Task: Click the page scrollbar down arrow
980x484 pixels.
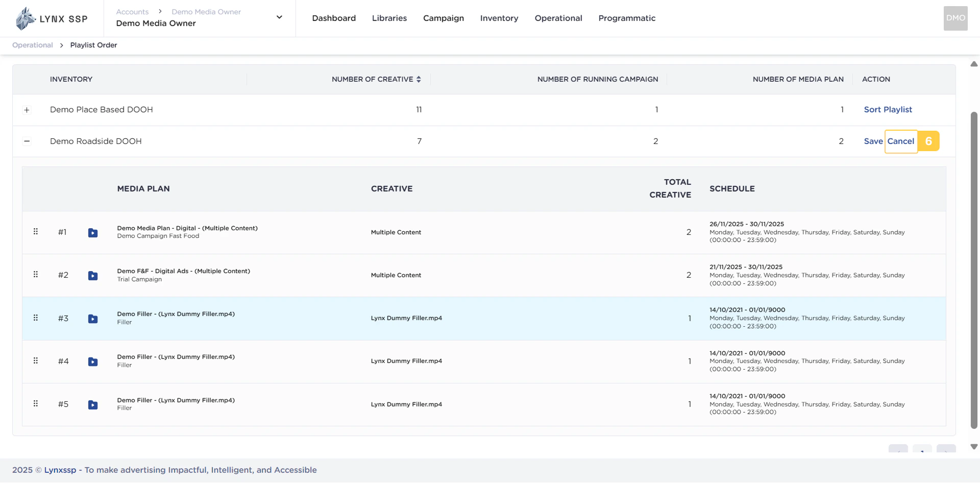Action: tap(974, 447)
